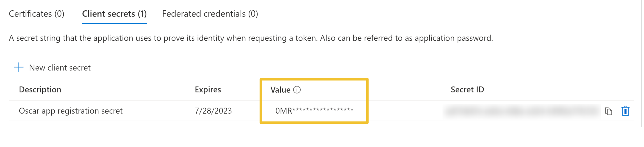
Task: Click the plus icon for new secret
Action: (19, 67)
